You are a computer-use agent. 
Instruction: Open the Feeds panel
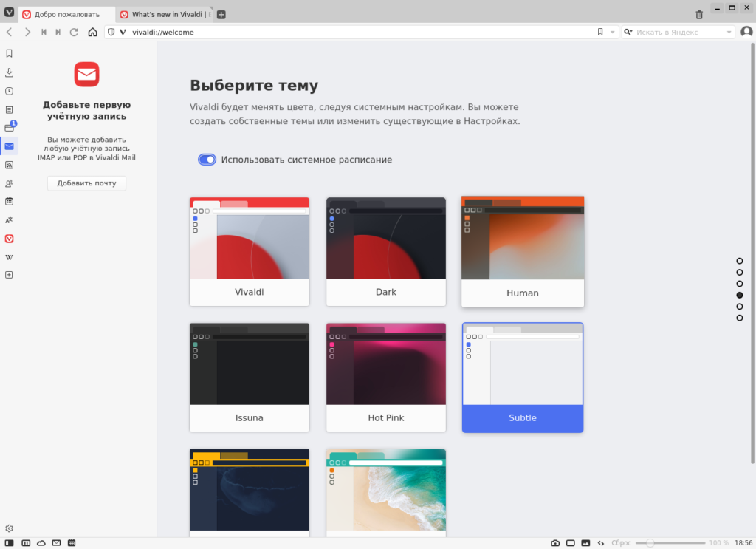[9, 165]
